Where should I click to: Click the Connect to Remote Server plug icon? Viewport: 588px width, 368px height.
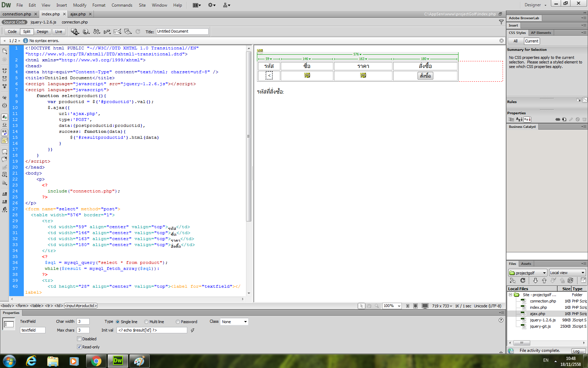[513, 280]
